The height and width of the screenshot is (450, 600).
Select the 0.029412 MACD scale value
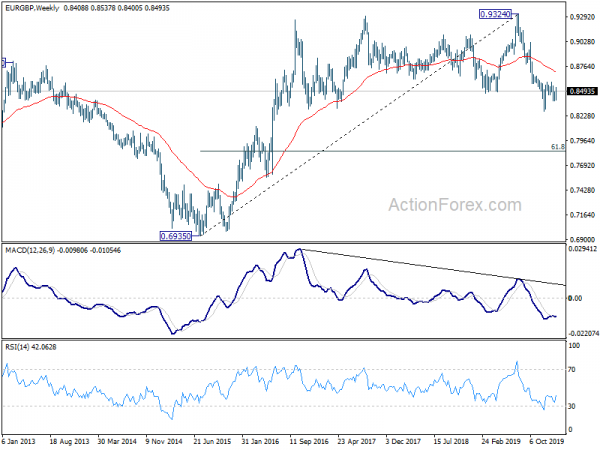[x=583, y=249]
